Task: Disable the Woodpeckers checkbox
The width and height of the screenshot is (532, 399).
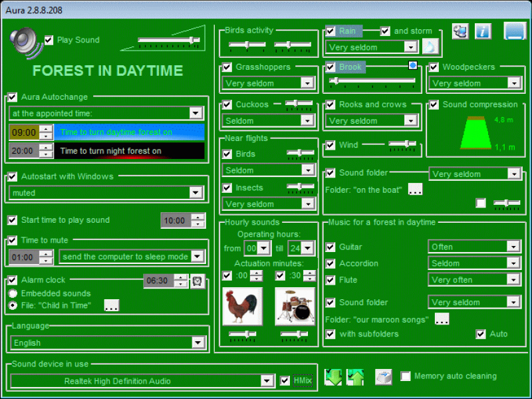Action: [434, 67]
